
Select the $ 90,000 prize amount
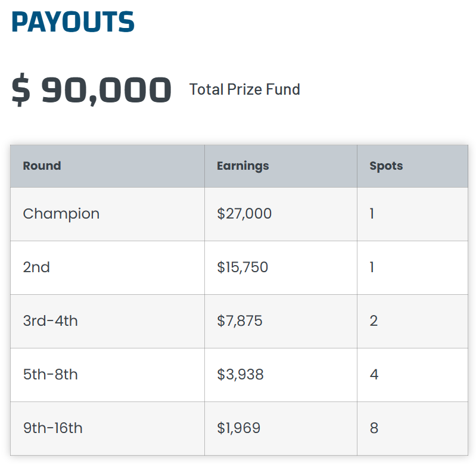[92, 89]
